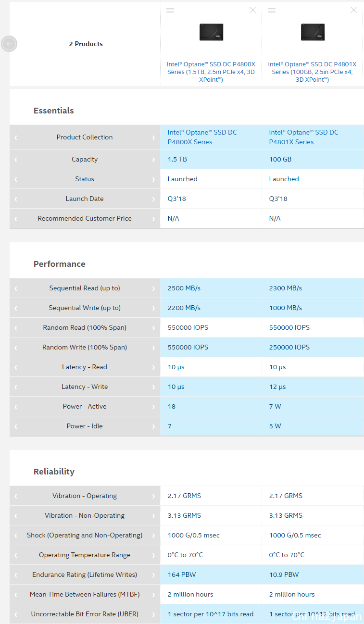
Task: Click the P4801X SSD thumbnail image
Action: click(x=313, y=32)
